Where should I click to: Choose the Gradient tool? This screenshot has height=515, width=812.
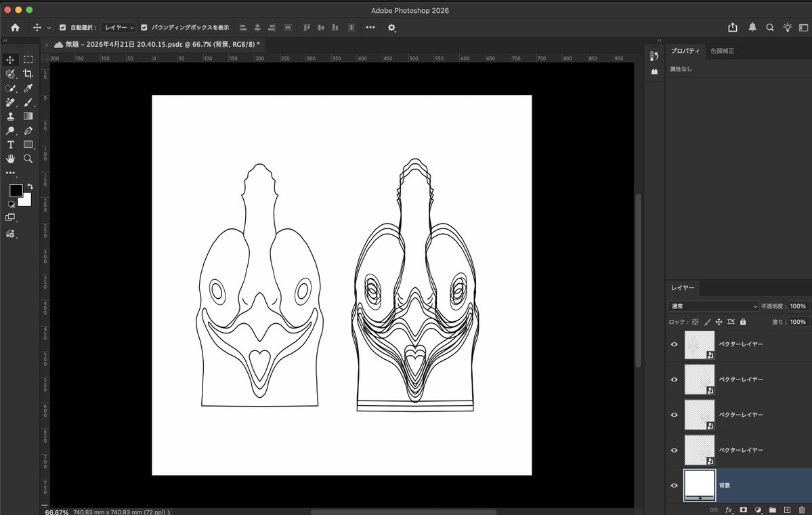tap(28, 116)
